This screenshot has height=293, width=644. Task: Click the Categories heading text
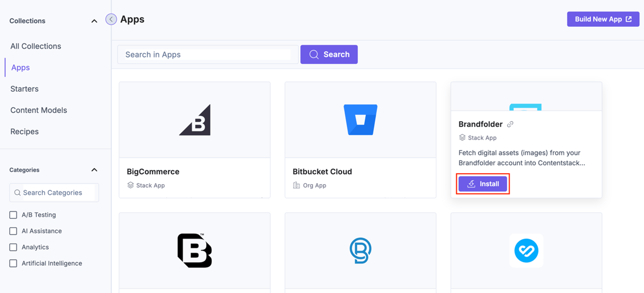tap(24, 170)
